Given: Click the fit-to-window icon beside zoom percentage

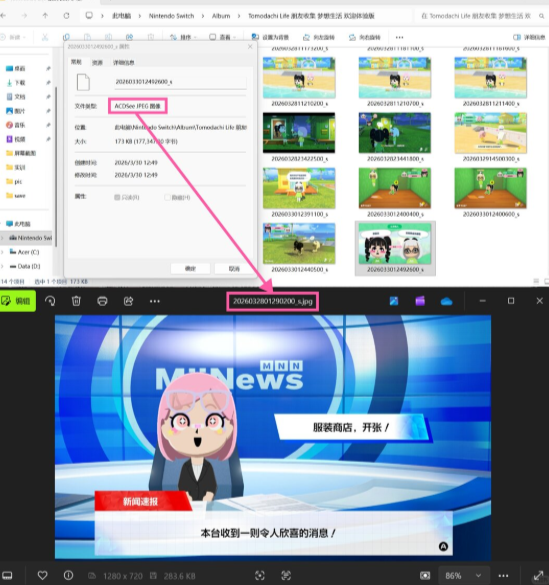Looking at the screenshot, I should 425,575.
